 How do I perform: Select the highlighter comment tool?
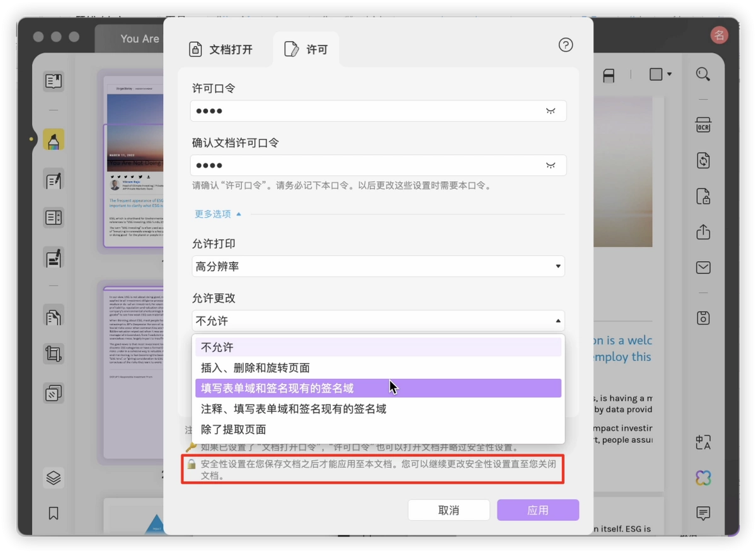click(x=54, y=140)
